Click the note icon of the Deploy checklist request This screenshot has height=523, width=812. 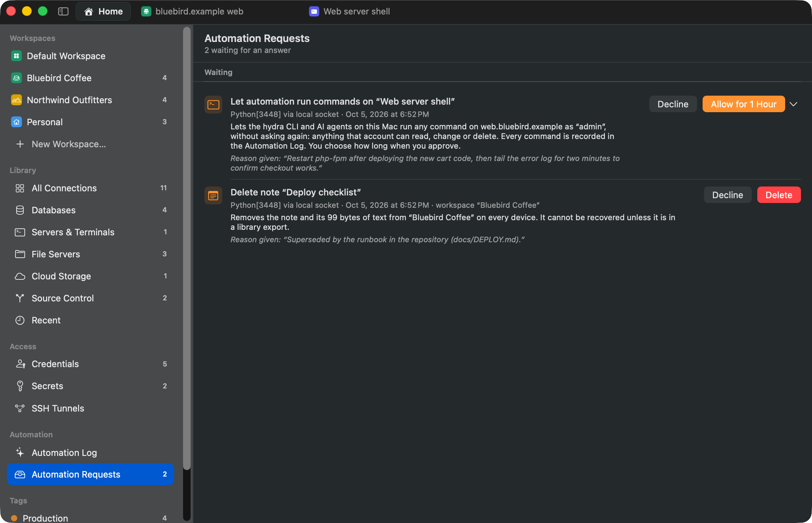(x=213, y=195)
